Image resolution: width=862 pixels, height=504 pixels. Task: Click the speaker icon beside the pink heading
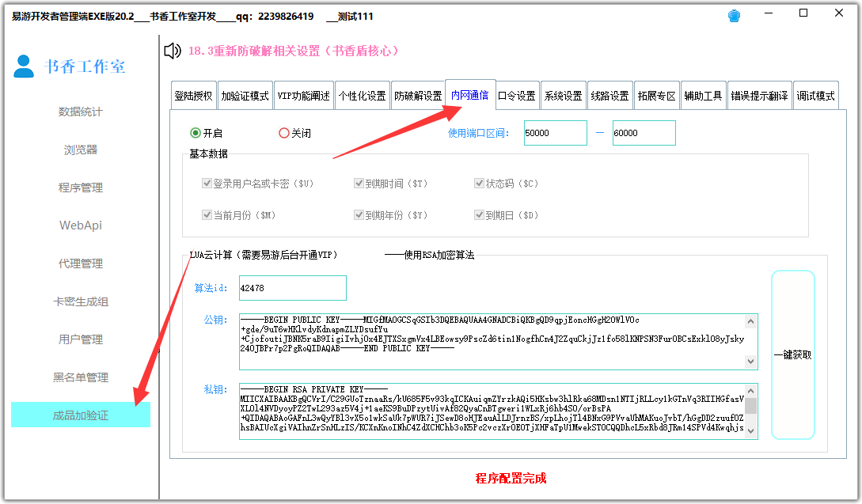click(171, 51)
